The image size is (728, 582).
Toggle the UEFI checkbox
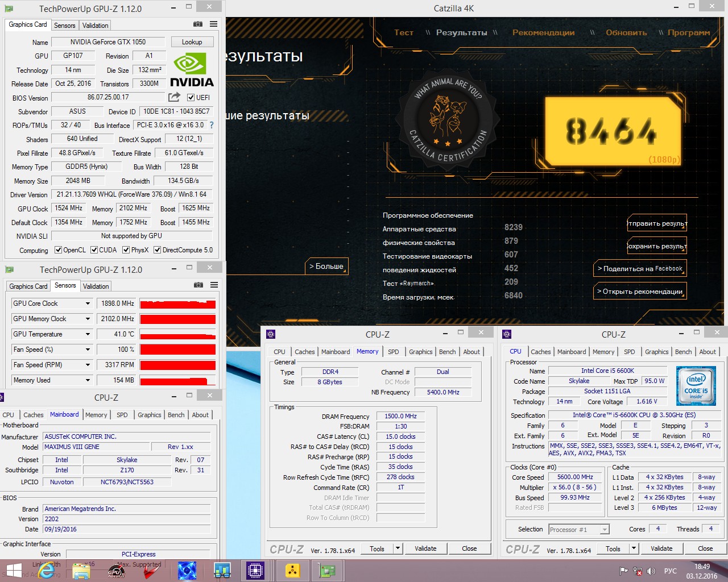click(191, 97)
